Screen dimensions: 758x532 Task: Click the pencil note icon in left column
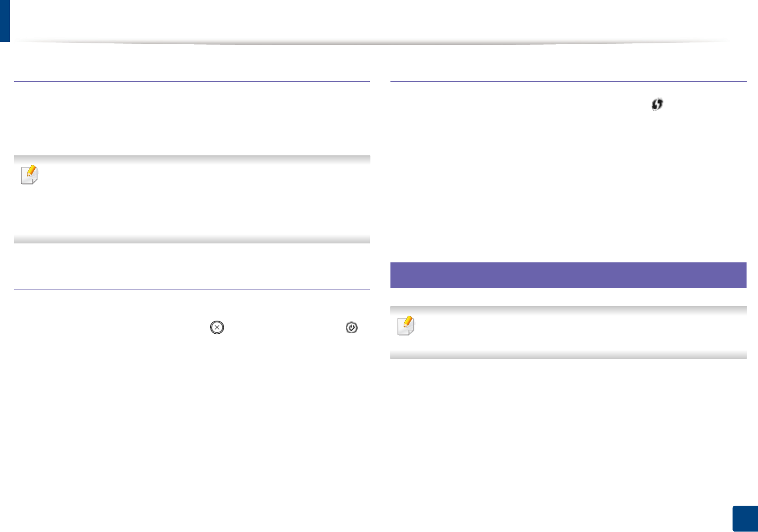point(30,175)
